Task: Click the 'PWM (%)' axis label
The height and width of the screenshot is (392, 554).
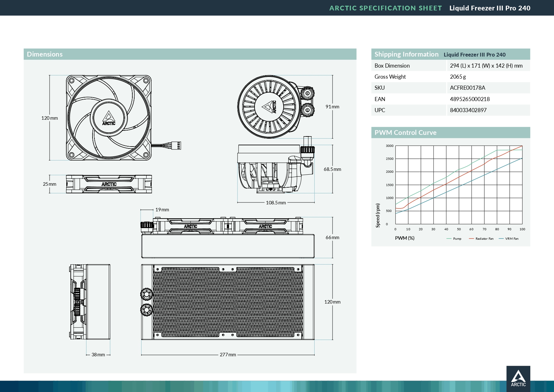Action: click(x=405, y=238)
